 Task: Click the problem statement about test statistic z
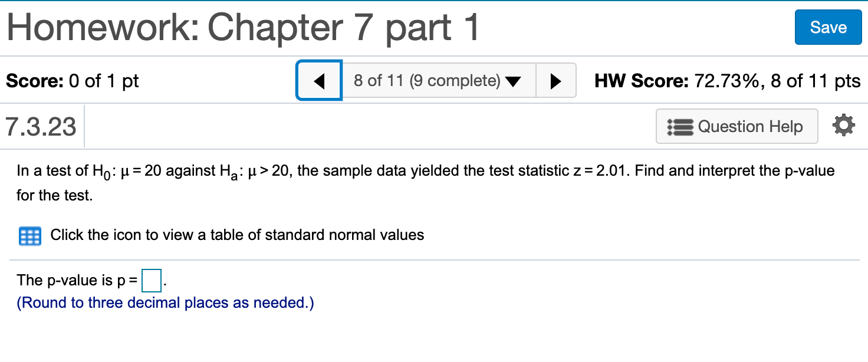[426, 183]
